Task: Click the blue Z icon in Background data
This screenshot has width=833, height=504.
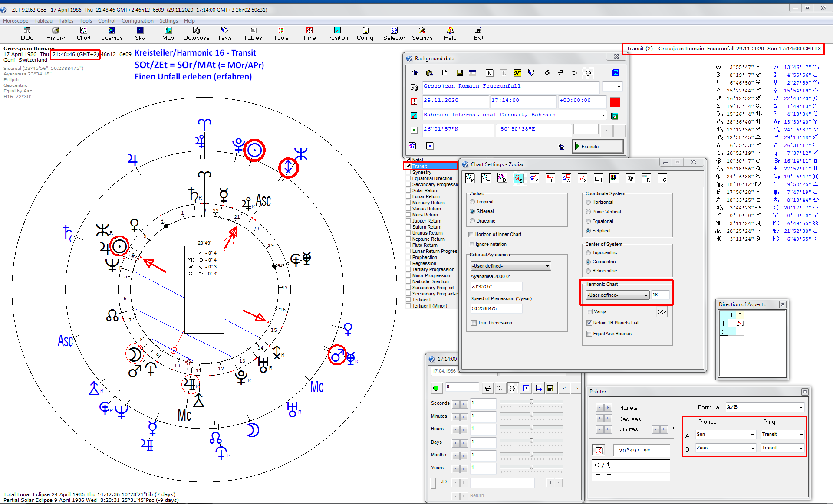Action: click(616, 73)
